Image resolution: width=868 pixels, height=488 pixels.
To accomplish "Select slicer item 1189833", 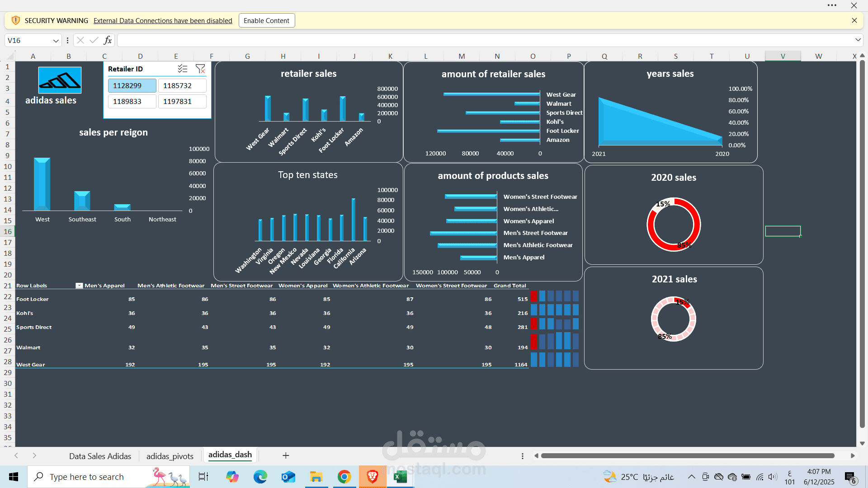I will (132, 101).
